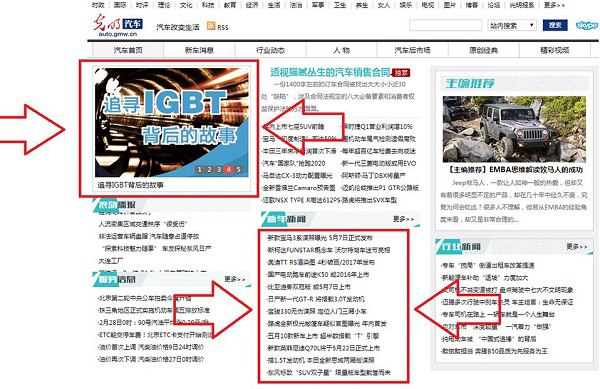Open 教育 in top site menu
600x389 pixels.
point(230,5)
